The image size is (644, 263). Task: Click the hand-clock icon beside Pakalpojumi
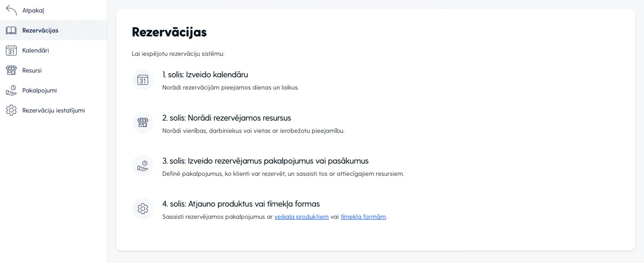(11, 90)
